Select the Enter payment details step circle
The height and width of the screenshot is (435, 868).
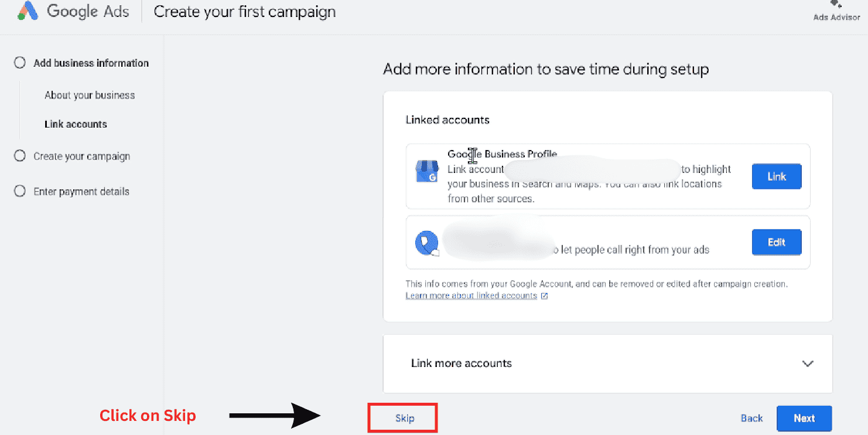(x=21, y=191)
